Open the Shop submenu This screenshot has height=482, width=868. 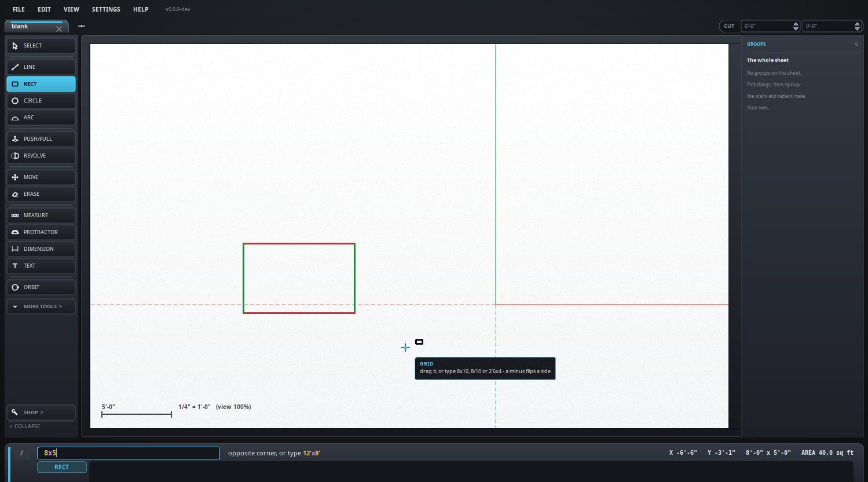coord(41,412)
